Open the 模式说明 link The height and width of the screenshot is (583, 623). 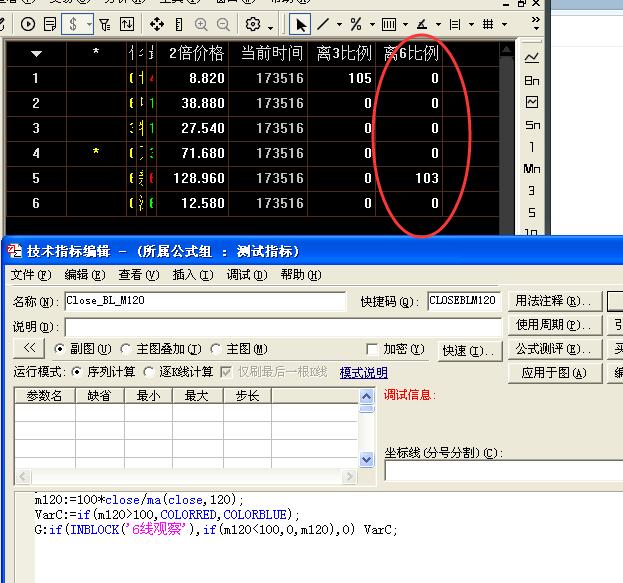coord(364,372)
